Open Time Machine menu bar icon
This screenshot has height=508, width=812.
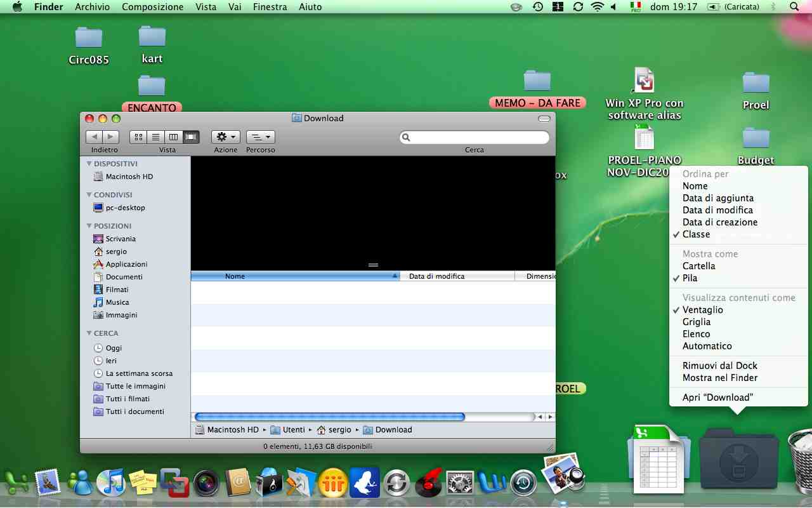pyautogui.click(x=537, y=6)
